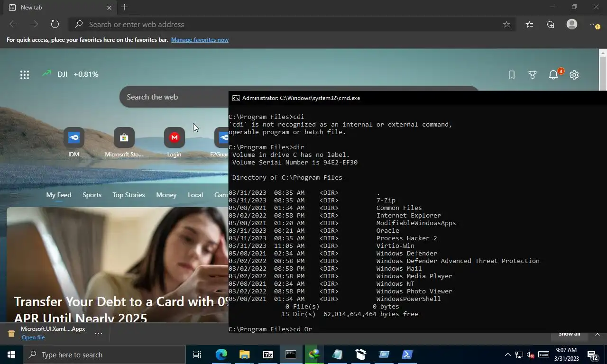Image resolution: width=607 pixels, height=364 pixels.
Task: Switch to Command Prompt taskbar icon
Action: [x=291, y=355]
